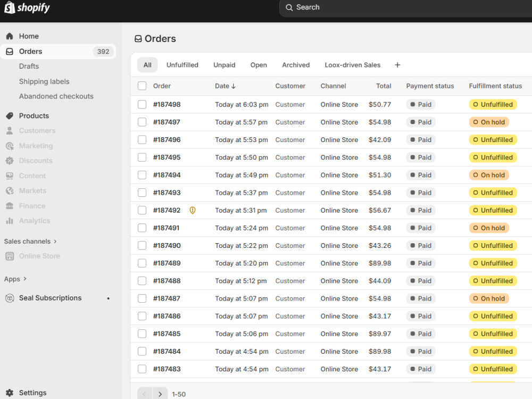Check the box for order #187498

point(142,104)
